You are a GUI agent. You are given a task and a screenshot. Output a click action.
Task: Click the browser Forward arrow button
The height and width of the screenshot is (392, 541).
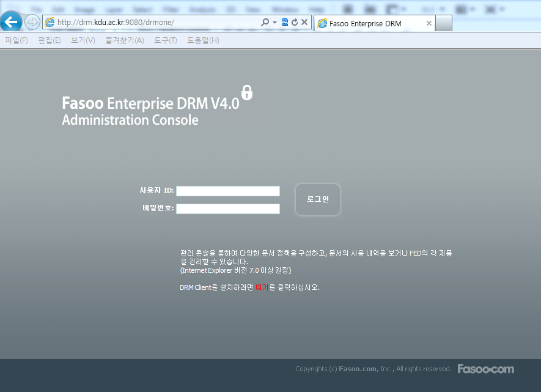pyautogui.click(x=32, y=23)
